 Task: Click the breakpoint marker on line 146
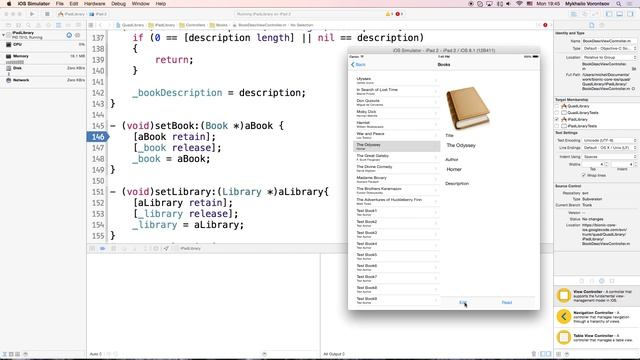[x=98, y=137]
